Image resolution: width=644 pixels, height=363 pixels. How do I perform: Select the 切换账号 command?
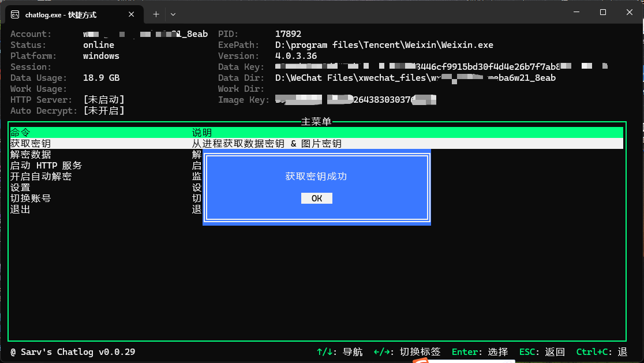point(31,199)
